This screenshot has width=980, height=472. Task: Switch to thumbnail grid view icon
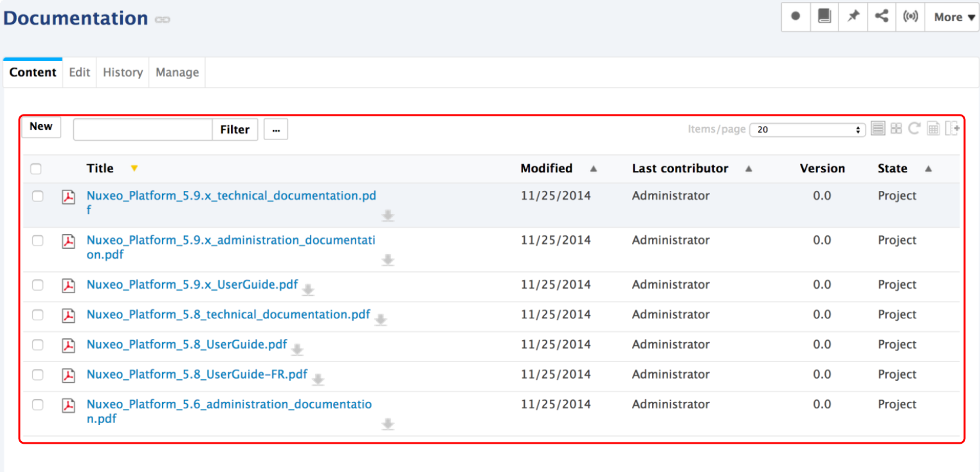pyautogui.click(x=896, y=129)
